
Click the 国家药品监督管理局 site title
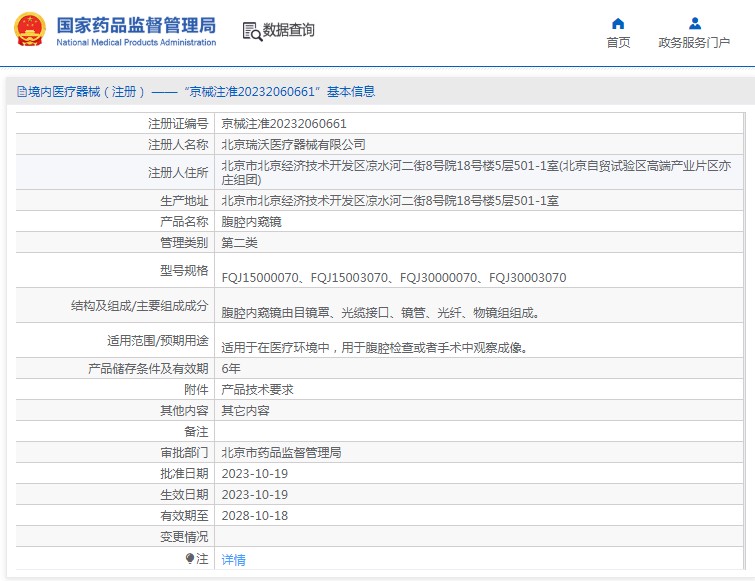136,25
